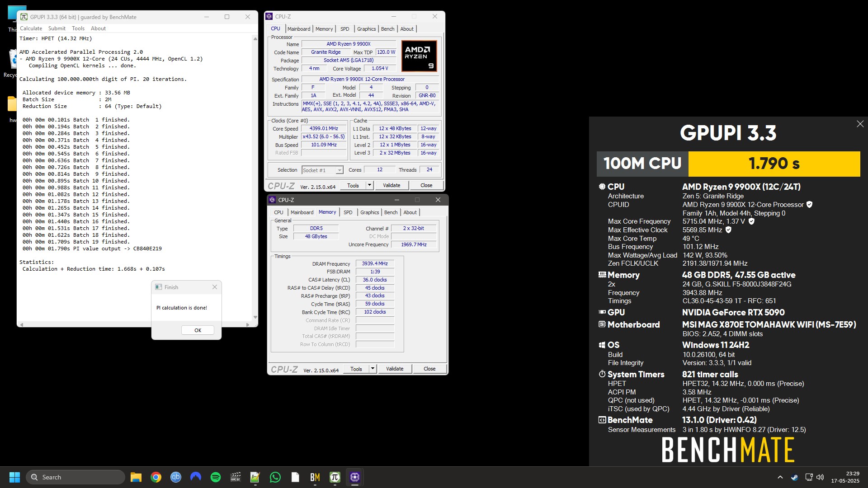The image size is (868, 488).
Task: Click the Windows OS icon in BenchMate panel
Action: click(x=602, y=345)
